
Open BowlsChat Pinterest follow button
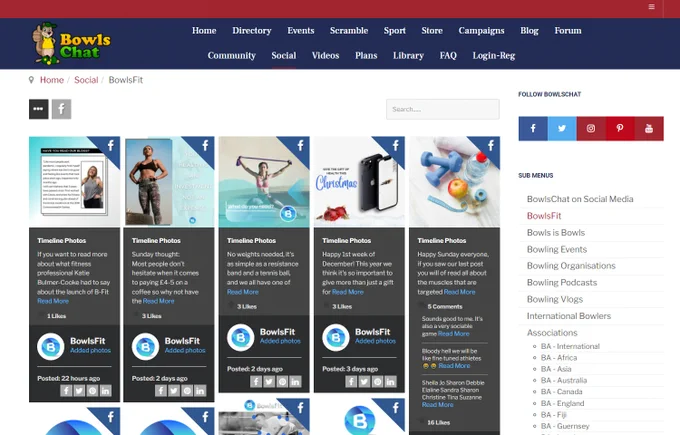pos(620,128)
